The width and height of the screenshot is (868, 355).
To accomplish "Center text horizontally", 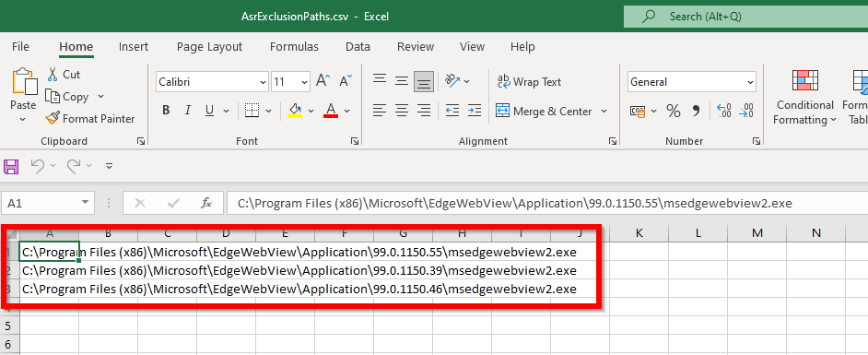I will click(402, 111).
